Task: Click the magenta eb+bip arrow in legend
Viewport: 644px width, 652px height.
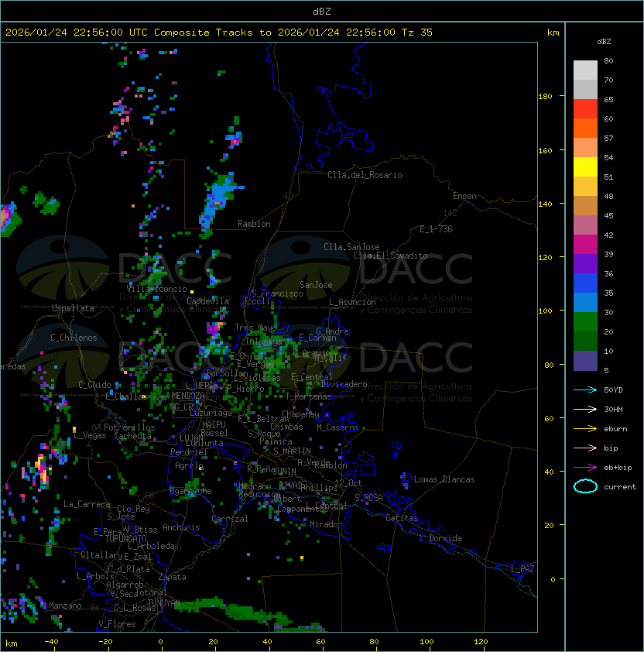Action: 585,468
